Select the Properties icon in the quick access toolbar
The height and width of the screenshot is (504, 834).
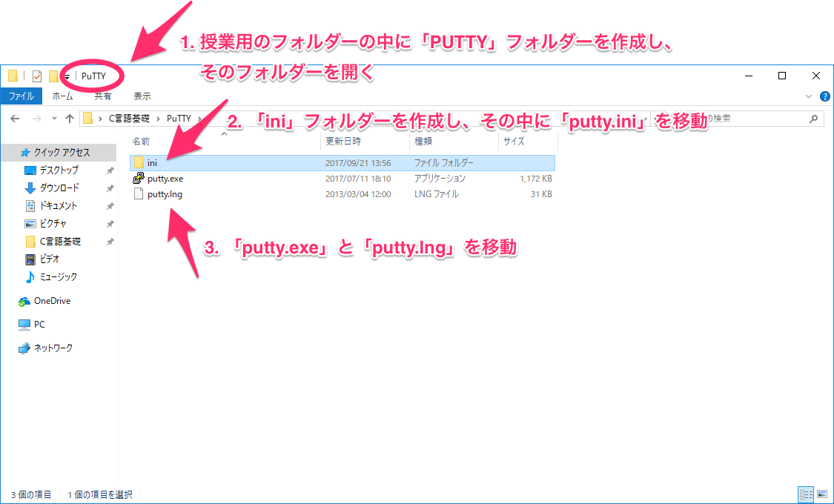[36, 76]
